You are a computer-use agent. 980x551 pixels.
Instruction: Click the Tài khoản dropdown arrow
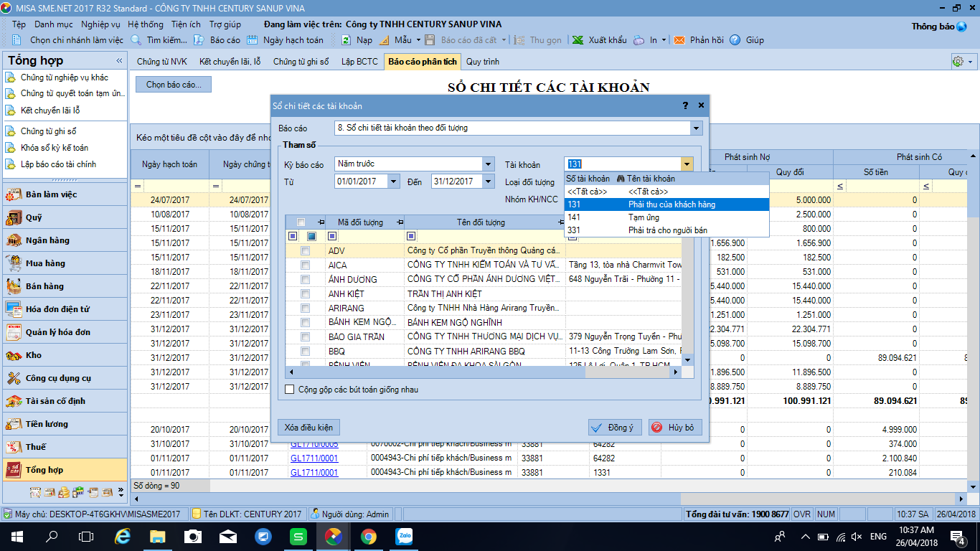(x=687, y=164)
